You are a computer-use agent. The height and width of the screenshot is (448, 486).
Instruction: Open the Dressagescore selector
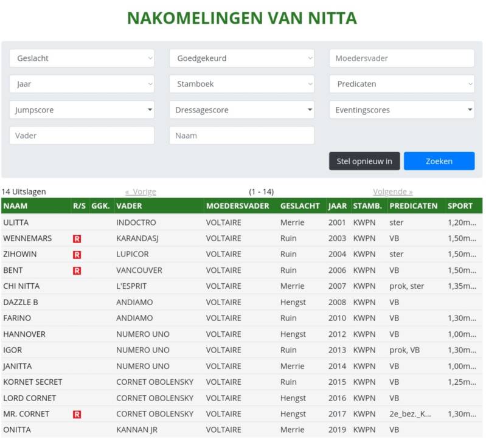(241, 109)
